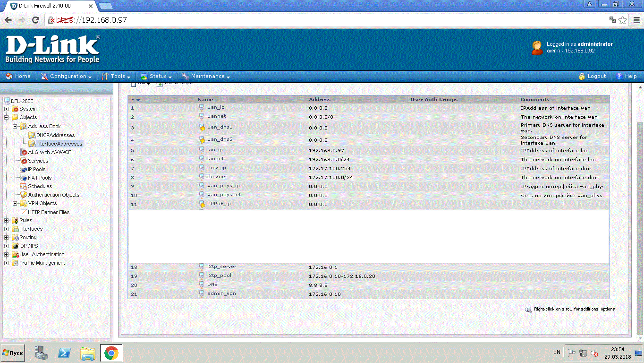Click address 172.17.100.254 in the table
Viewport: 644px width, 363px height.
click(x=330, y=169)
